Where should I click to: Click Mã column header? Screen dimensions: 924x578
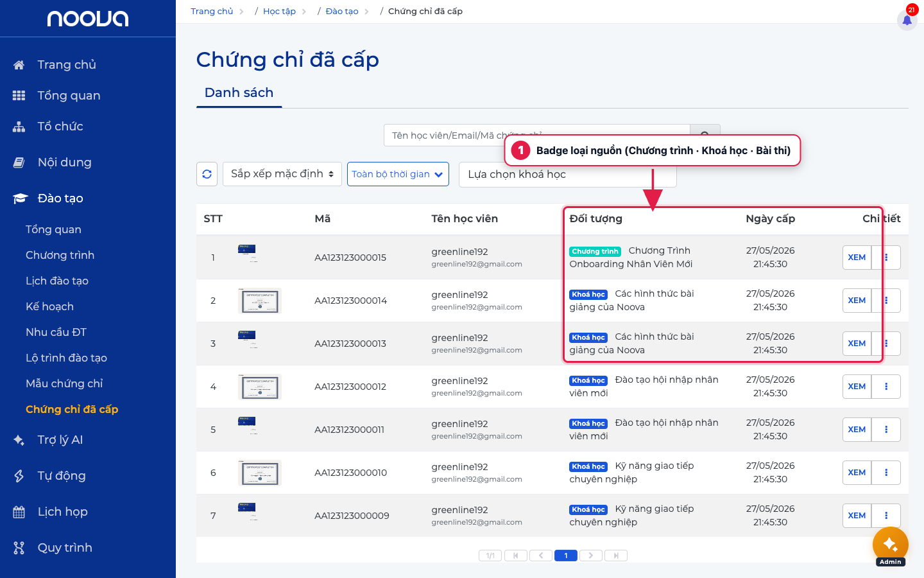323,219
